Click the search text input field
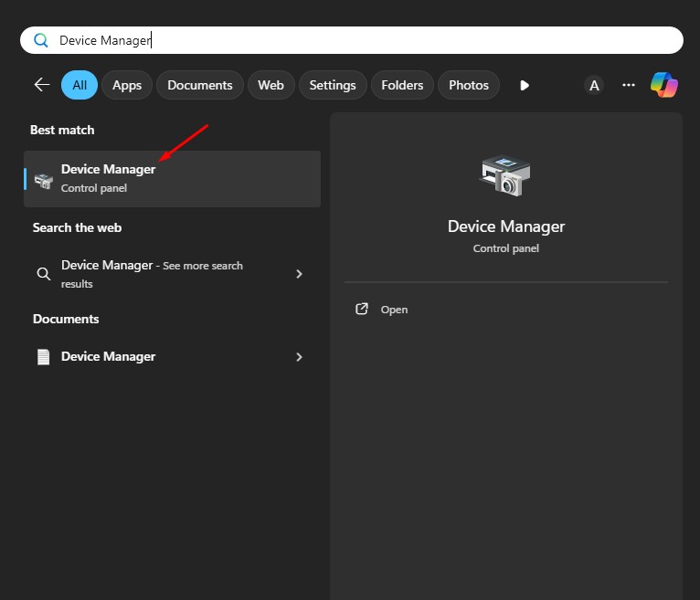 tap(366, 40)
